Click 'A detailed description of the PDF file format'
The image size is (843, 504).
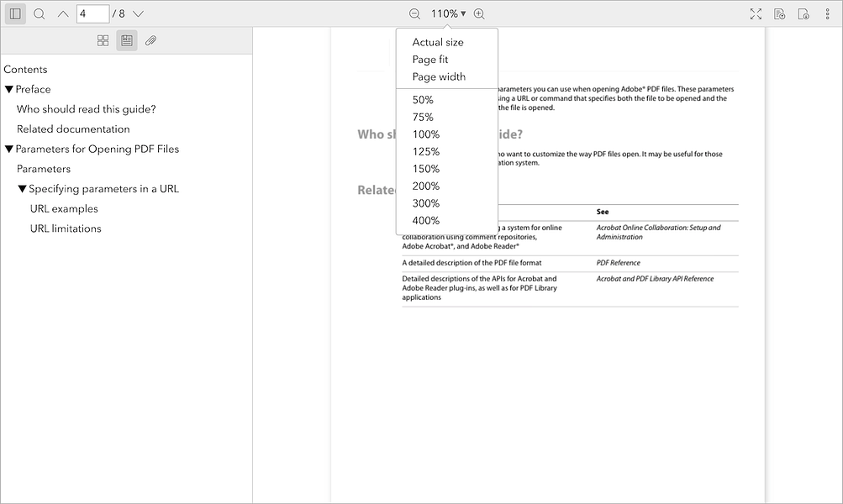click(472, 263)
